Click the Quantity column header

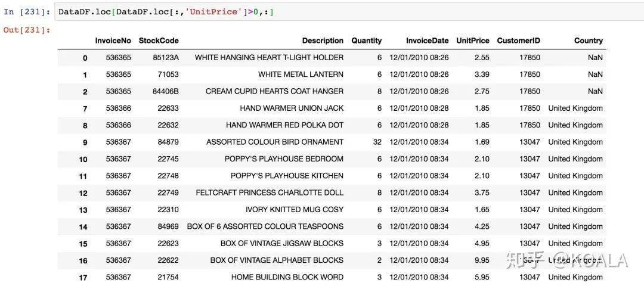click(366, 41)
